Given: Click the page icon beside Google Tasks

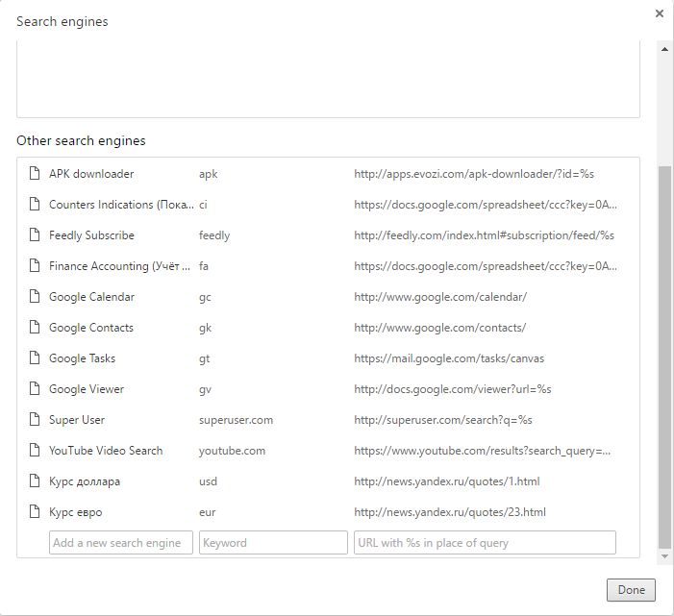Looking at the screenshot, I should click(35, 357).
